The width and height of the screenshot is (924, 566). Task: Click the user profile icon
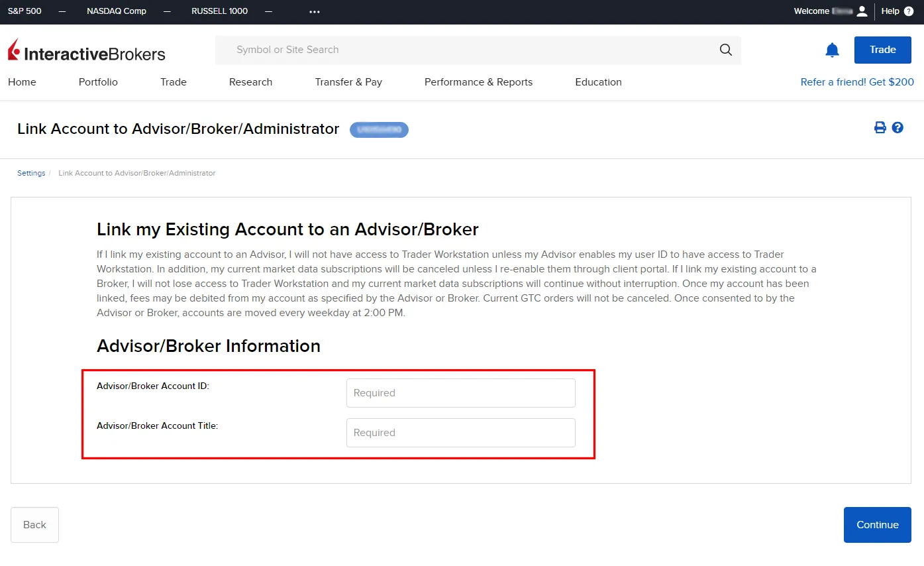point(862,11)
